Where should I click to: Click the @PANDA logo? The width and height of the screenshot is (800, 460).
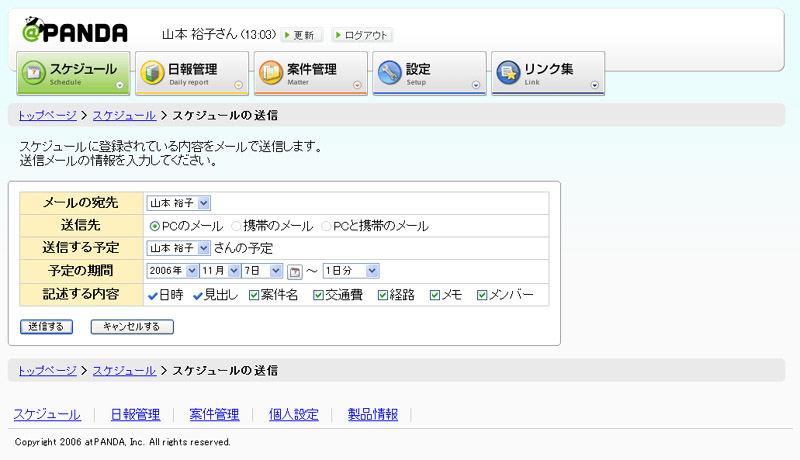pyautogui.click(x=75, y=30)
